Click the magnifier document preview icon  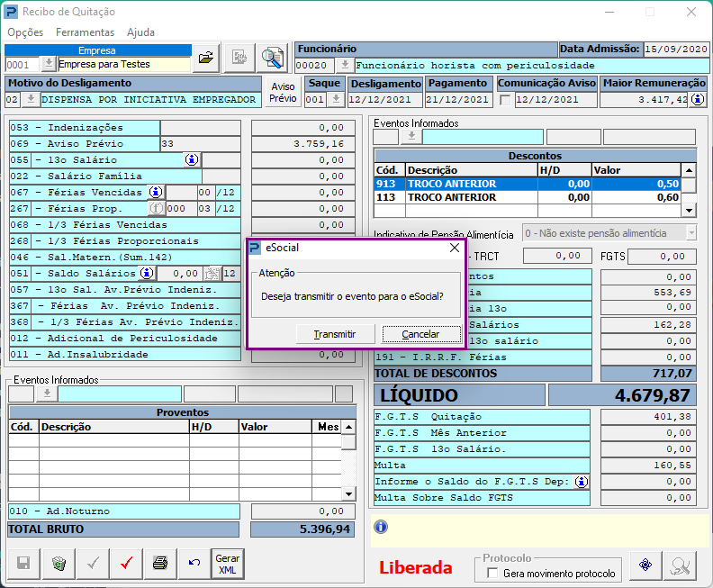[273, 58]
